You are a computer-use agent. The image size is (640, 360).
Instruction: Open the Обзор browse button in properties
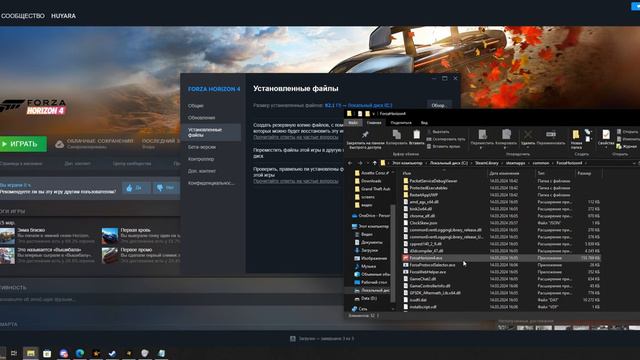[439, 105]
